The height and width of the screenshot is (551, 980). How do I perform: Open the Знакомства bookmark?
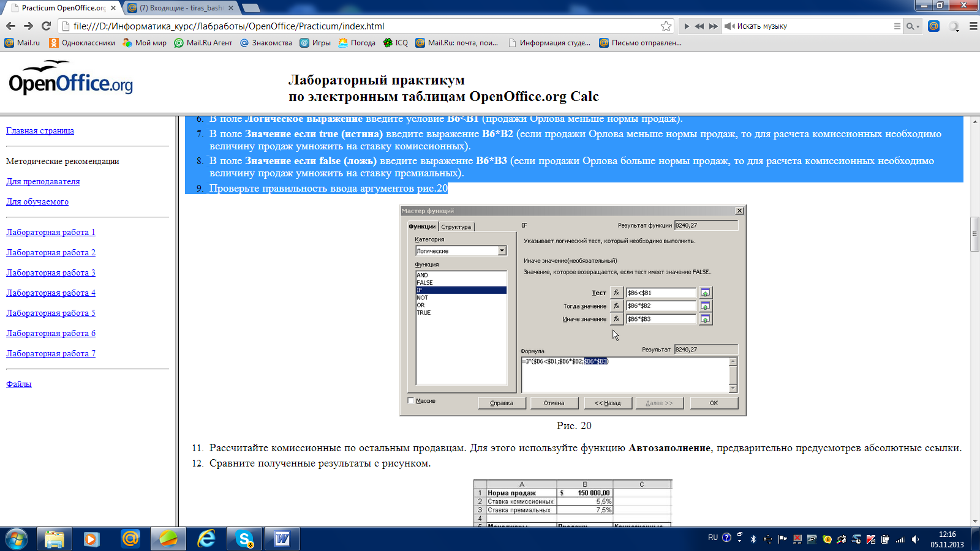point(266,43)
